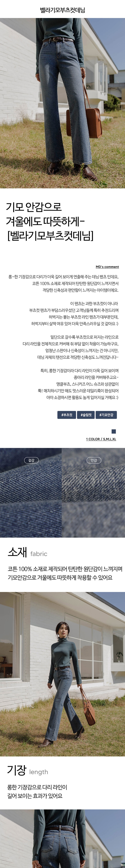Click the 소재 fabric section heading

[x=27, y=552]
